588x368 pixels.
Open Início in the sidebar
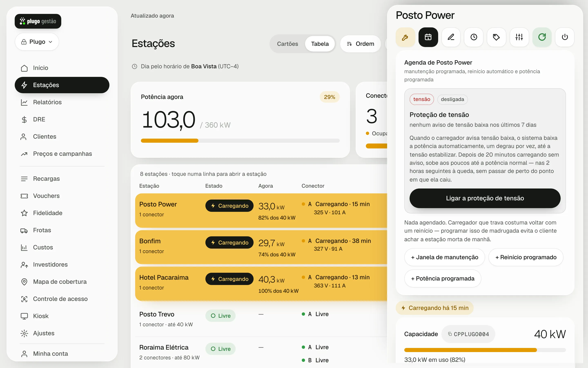coord(62,68)
